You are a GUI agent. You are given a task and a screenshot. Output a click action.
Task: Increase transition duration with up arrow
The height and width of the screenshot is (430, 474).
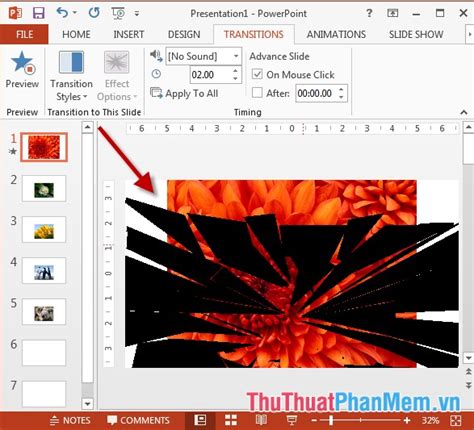(236, 71)
